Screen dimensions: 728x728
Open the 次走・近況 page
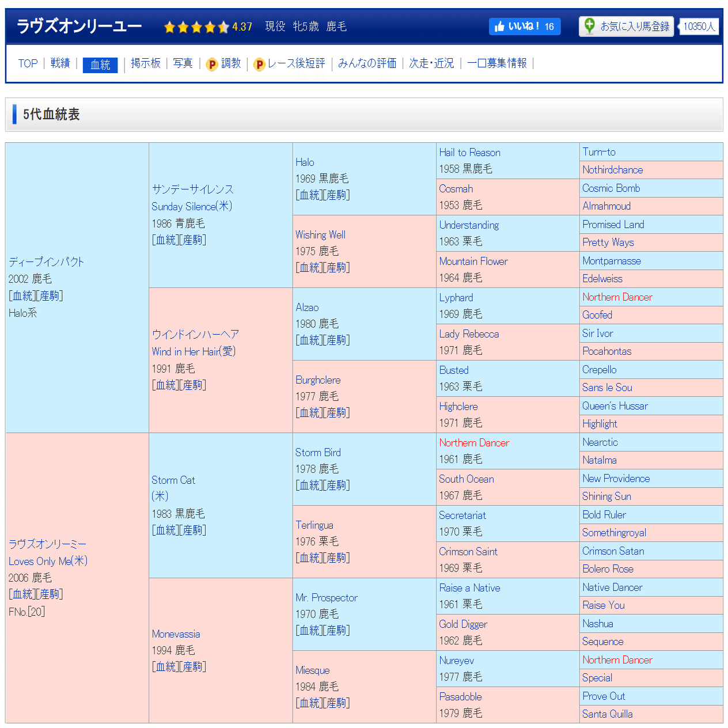pyautogui.click(x=431, y=63)
